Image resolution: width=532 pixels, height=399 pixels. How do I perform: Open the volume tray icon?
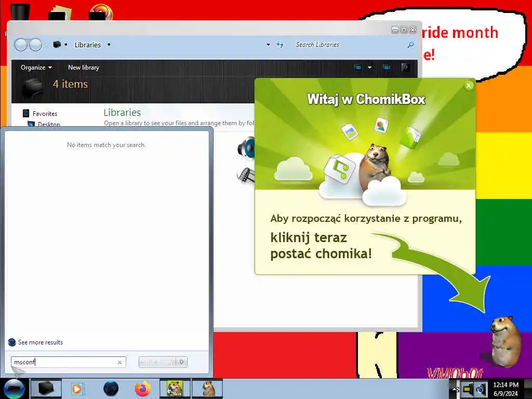481,389
